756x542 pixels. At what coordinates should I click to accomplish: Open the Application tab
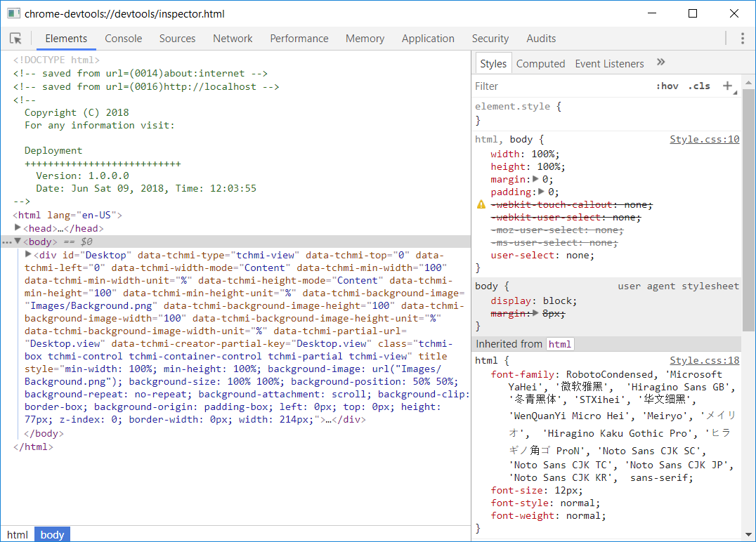click(428, 39)
